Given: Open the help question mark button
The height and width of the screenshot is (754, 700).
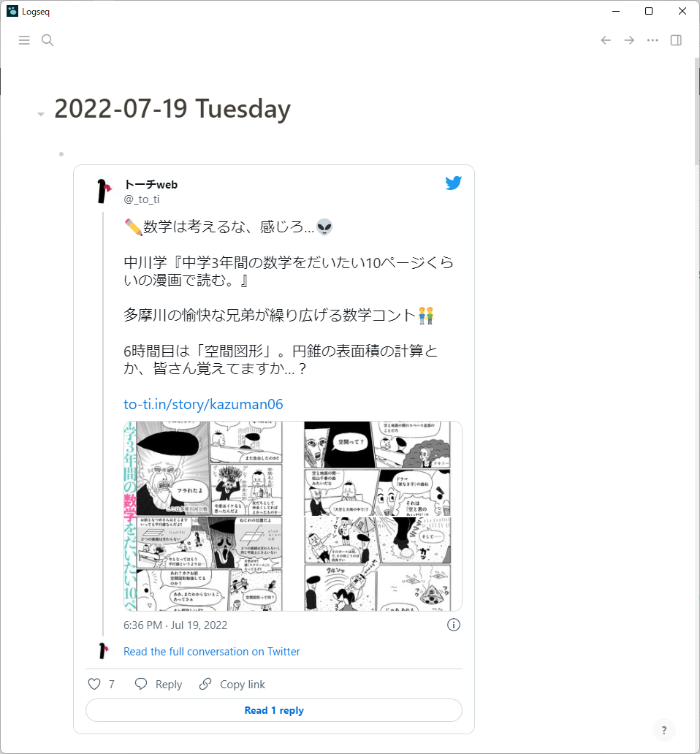Looking at the screenshot, I should [x=664, y=731].
